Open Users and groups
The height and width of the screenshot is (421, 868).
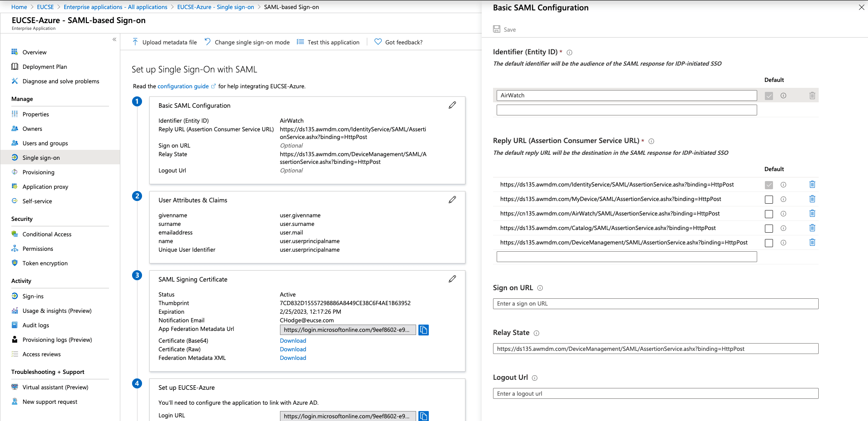[x=45, y=143]
